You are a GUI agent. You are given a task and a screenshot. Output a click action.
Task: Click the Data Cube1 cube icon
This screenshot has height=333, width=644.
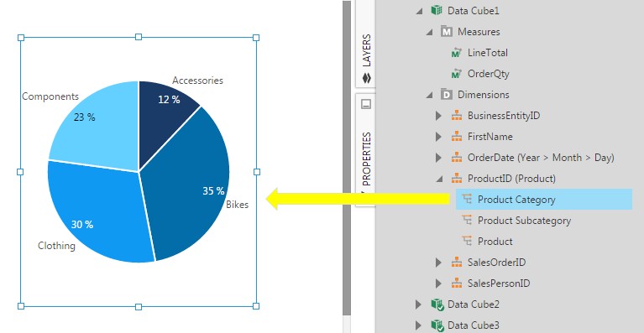click(x=436, y=10)
